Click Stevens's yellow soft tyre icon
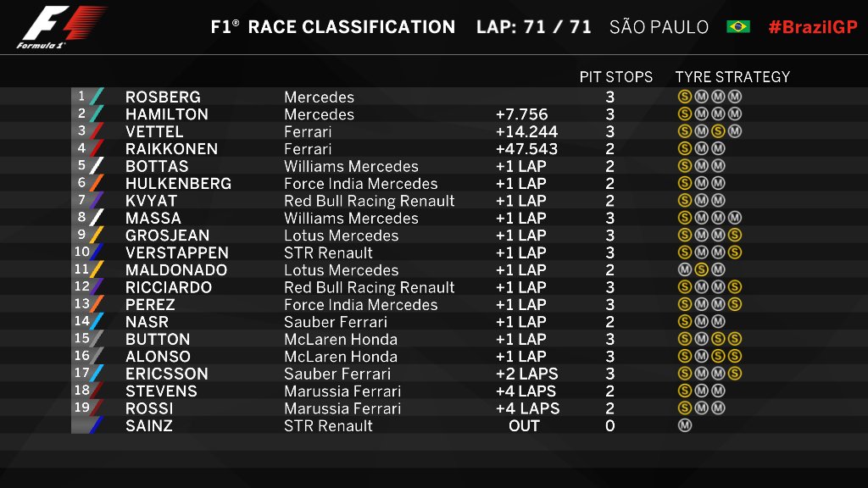 684,391
